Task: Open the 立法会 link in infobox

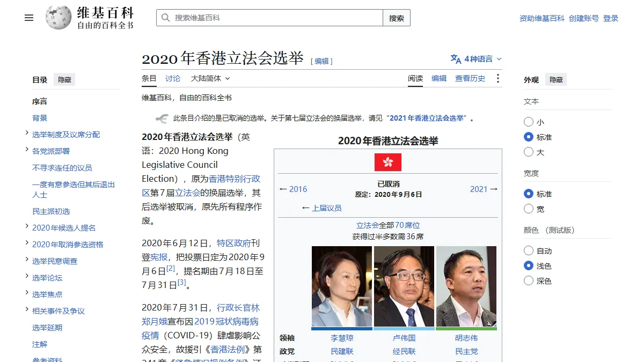Action: pyautogui.click(x=368, y=225)
